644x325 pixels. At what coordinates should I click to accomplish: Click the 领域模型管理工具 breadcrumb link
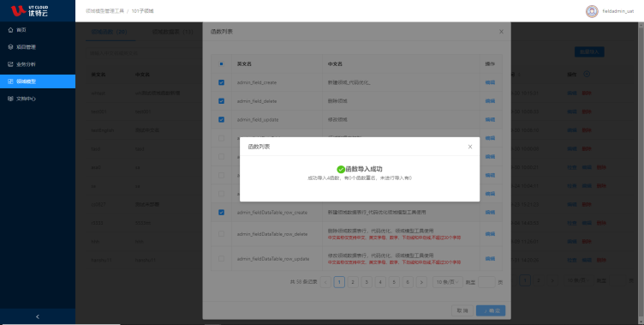pyautogui.click(x=104, y=11)
